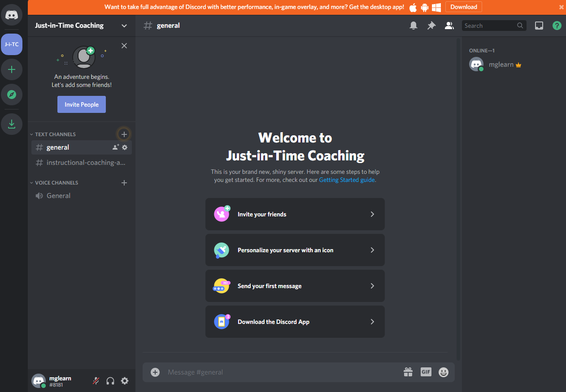This screenshot has width=566, height=392.
Task: Click the 'Invite your friends' card
Action: tap(295, 214)
